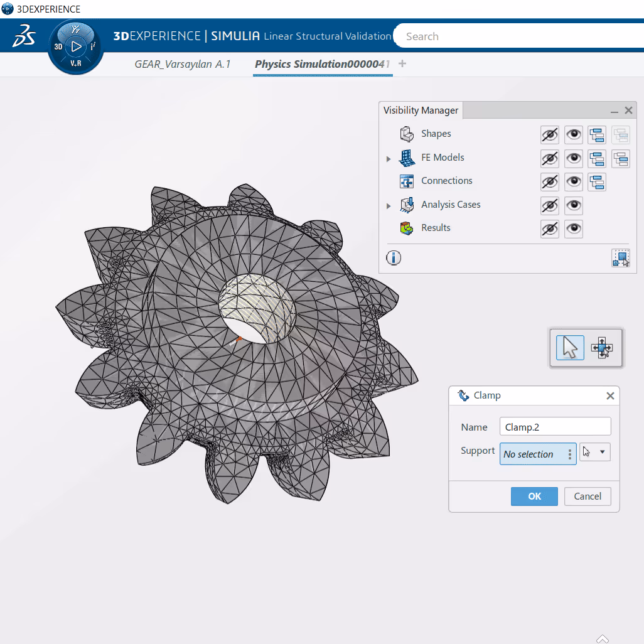Edit the Clamp Name field
Screen dimensions: 644x644
click(x=555, y=426)
